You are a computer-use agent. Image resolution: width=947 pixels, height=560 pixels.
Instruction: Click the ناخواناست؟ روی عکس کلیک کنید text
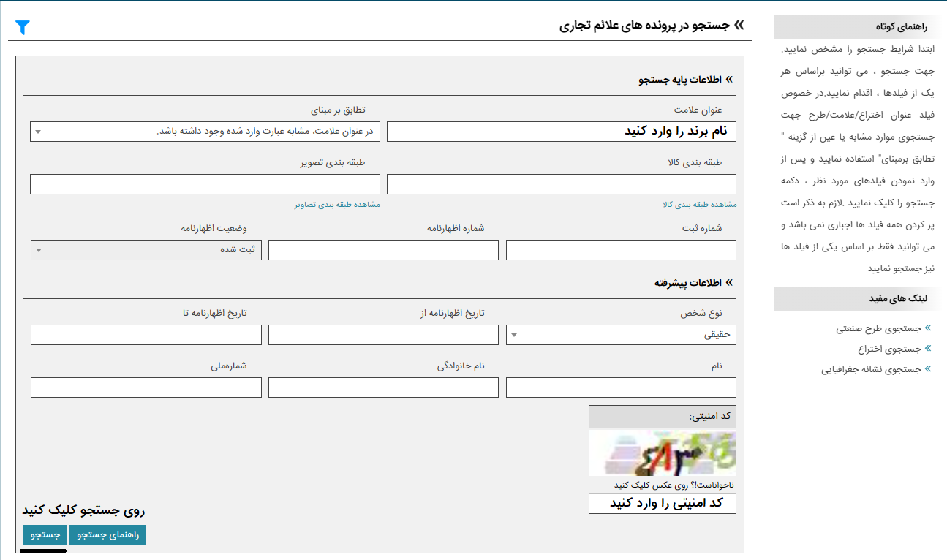coord(674,485)
